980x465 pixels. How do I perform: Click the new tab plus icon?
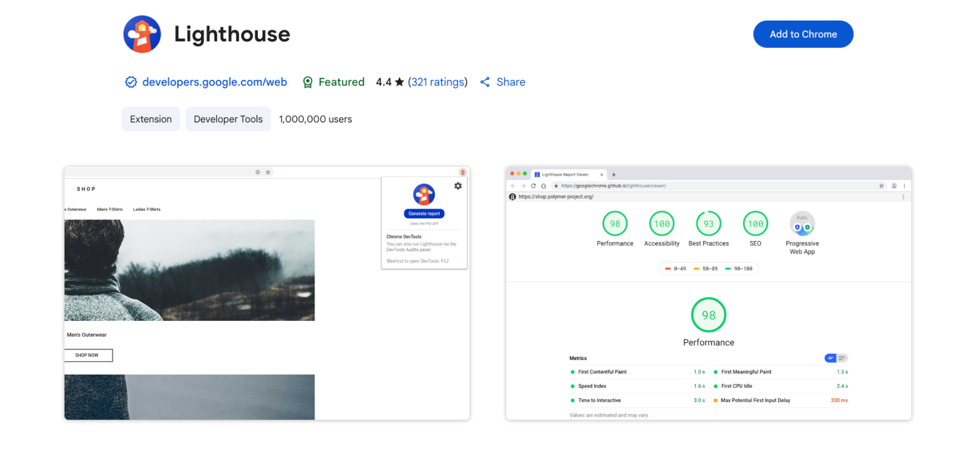614,174
